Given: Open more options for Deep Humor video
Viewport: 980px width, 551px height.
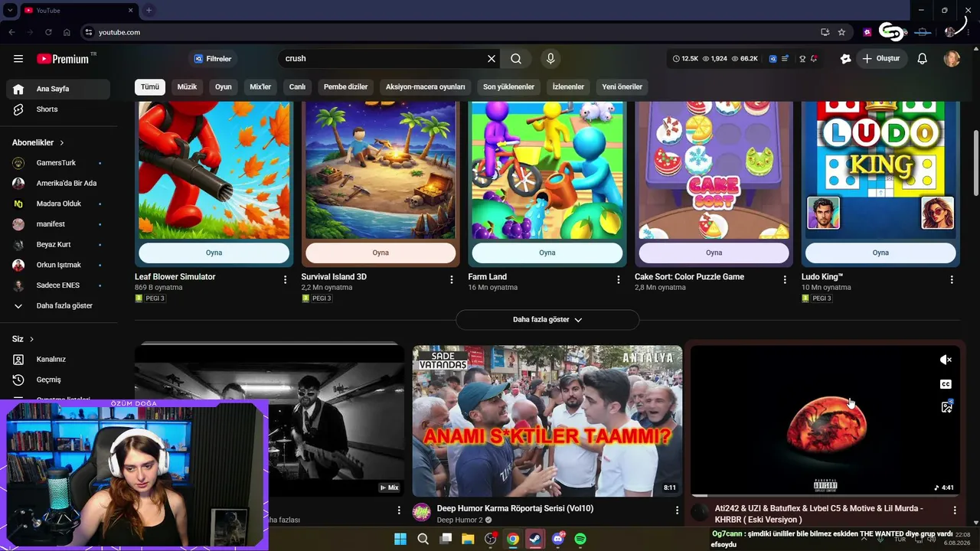Looking at the screenshot, I should click(x=677, y=510).
